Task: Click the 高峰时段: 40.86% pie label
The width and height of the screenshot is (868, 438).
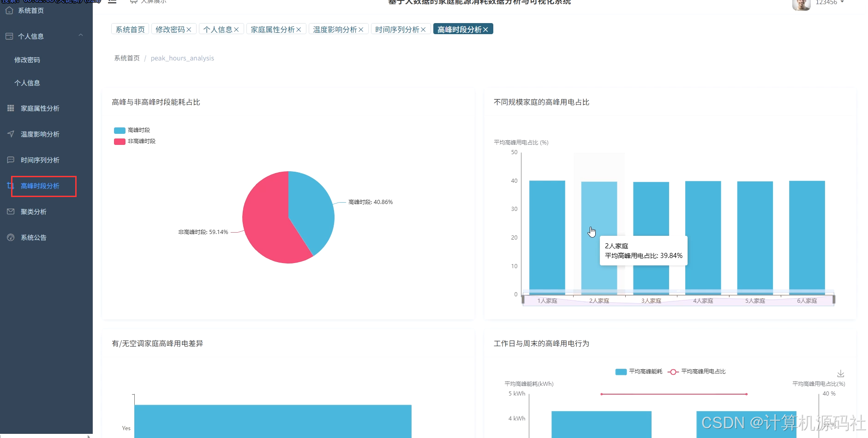Action: coord(371,202)
